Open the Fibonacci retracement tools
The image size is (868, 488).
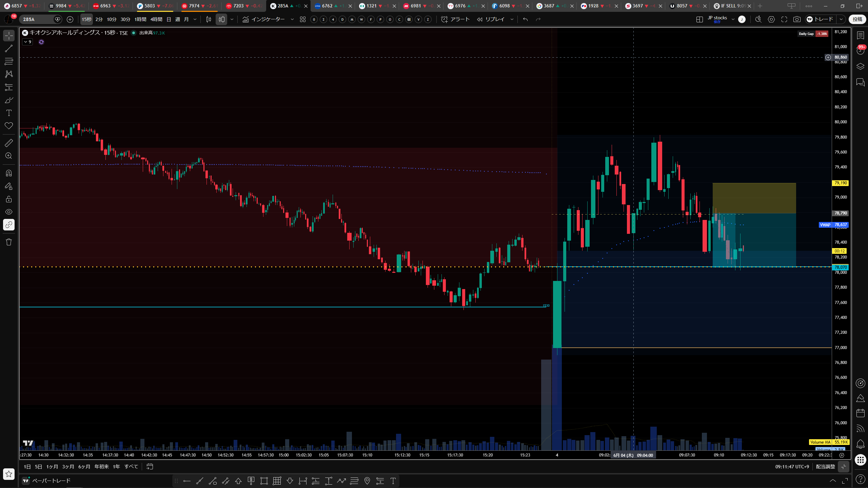[x=9, y=61]
